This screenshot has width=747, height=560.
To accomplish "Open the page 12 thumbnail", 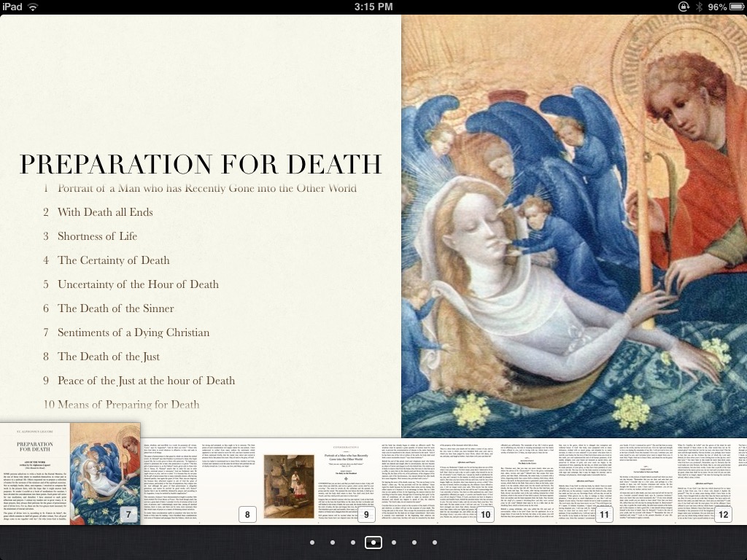I will [676, 482].
